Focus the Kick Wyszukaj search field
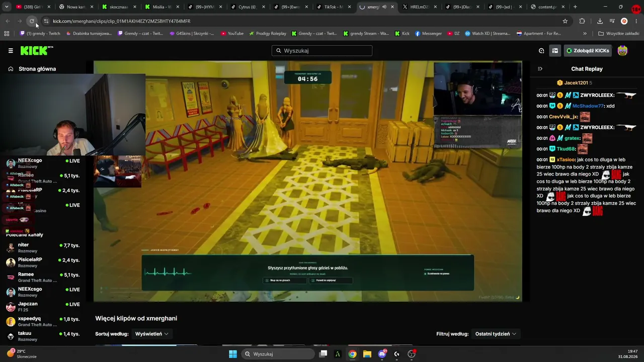Screen dimensions: 644x362 coord(322,51)
